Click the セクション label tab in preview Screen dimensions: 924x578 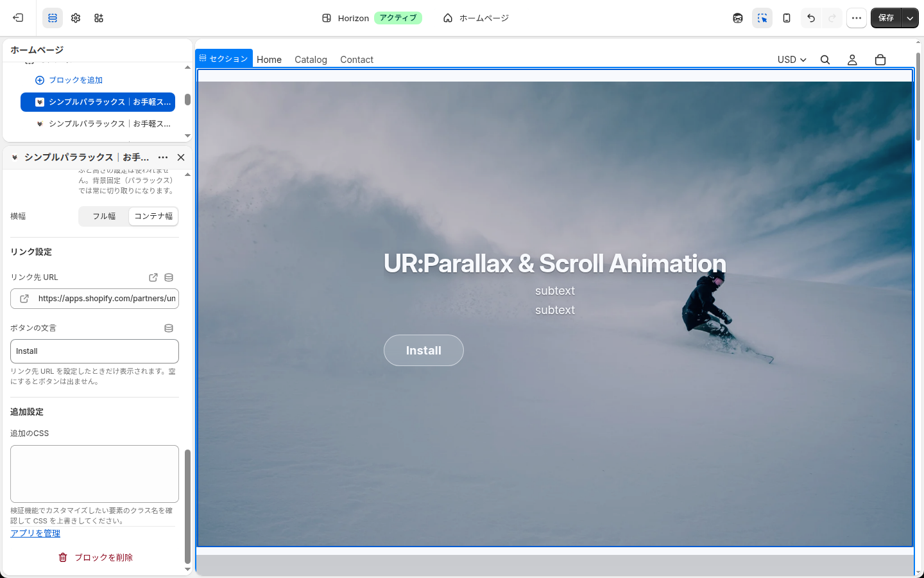(x=224, y=58)
